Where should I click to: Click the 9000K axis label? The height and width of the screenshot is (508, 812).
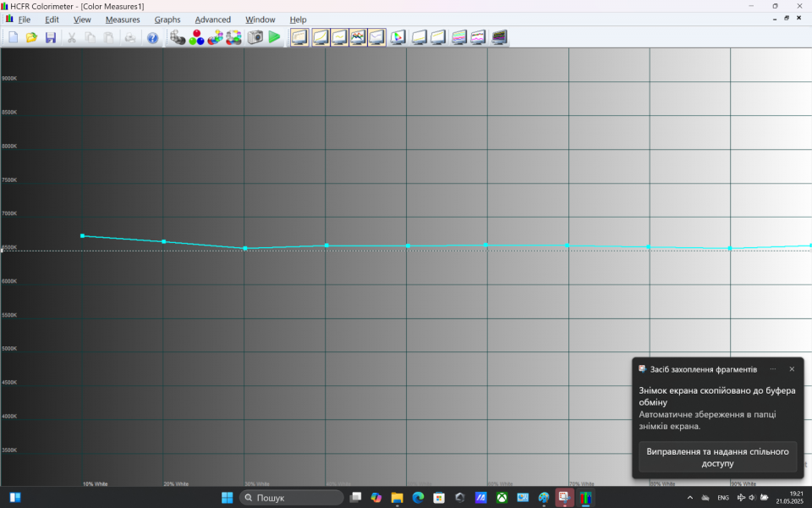point(9,78)
